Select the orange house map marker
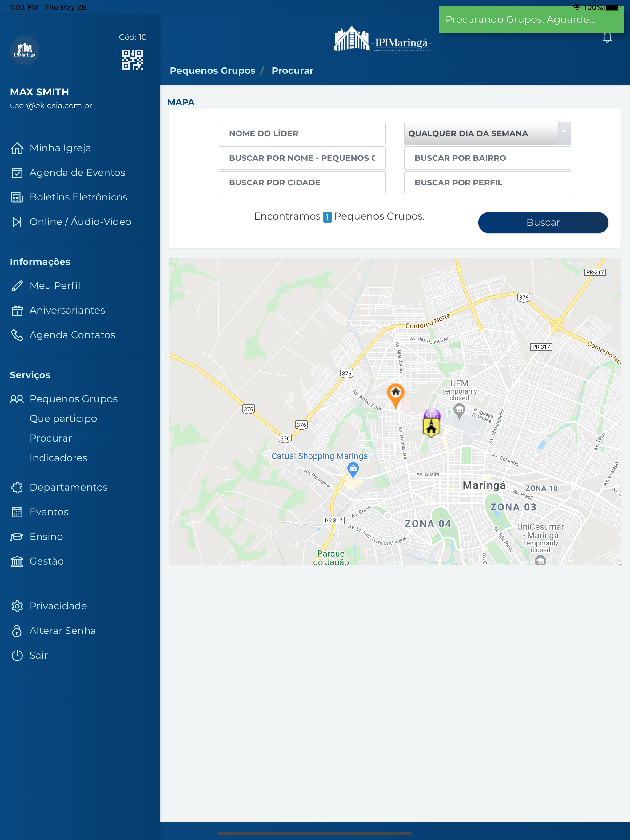 396,396
